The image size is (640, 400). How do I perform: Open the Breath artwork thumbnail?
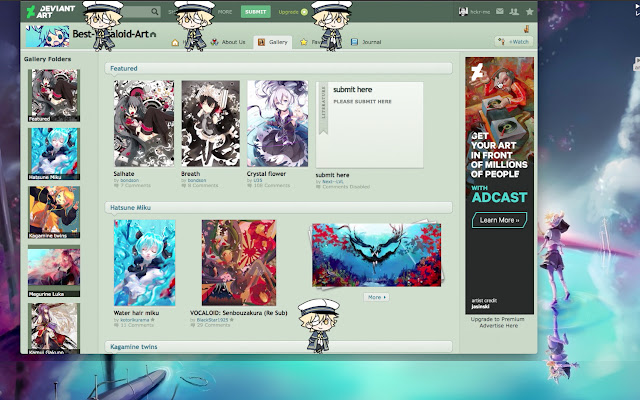click(x=211, y=123)
